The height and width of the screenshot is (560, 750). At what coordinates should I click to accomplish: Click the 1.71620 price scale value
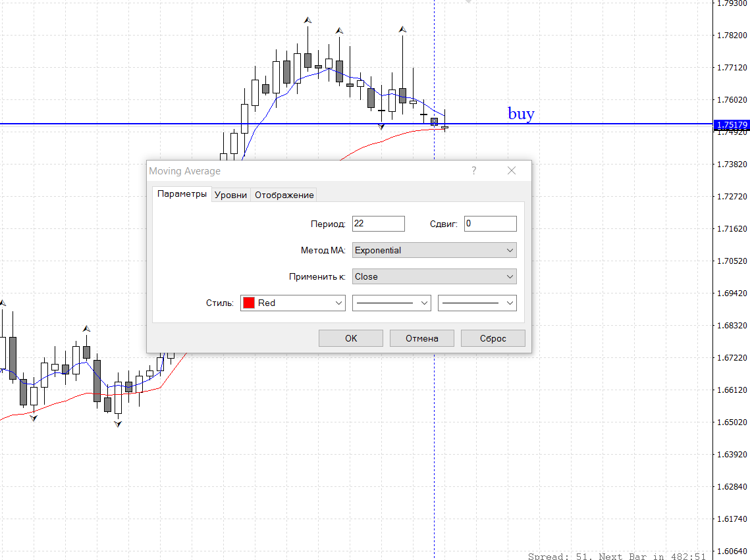pyautogui.click(x=732, y=229)
